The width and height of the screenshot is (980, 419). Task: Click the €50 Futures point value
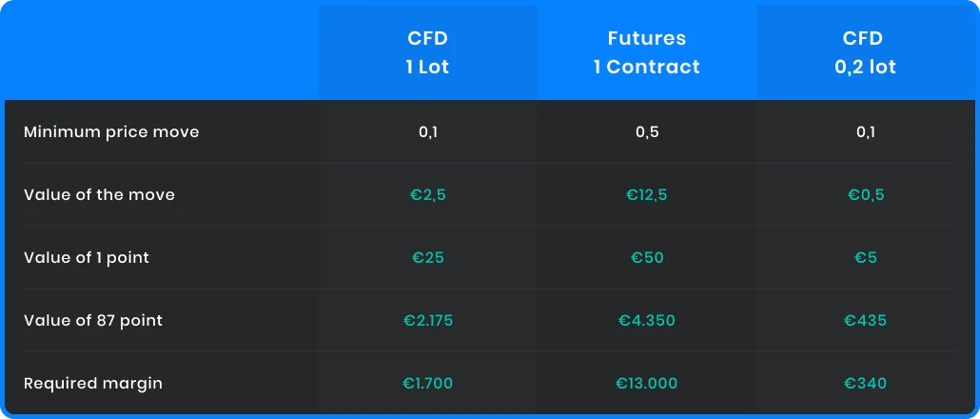pos(647,258)
